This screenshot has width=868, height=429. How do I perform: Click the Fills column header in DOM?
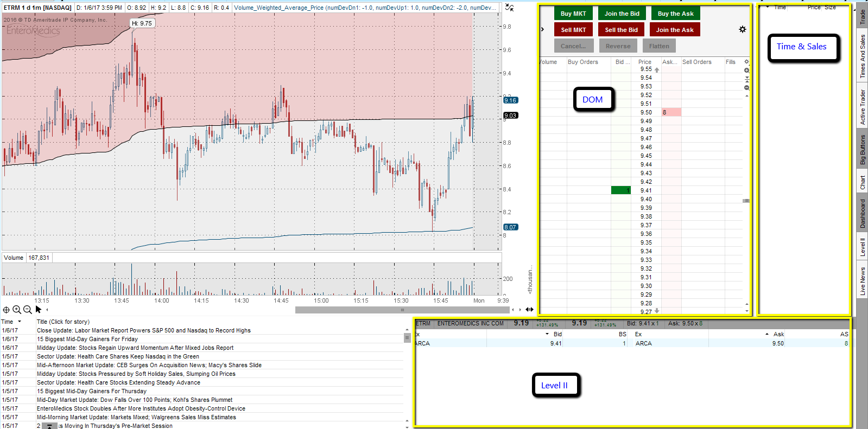pyautogui.click(x=731, y=62)
